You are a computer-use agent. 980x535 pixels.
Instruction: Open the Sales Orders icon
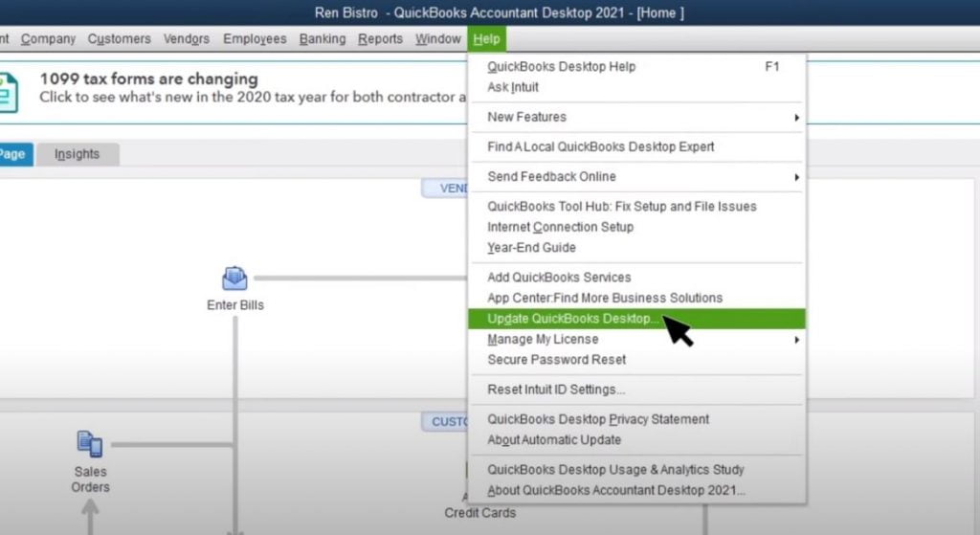(x=90, y=444)
